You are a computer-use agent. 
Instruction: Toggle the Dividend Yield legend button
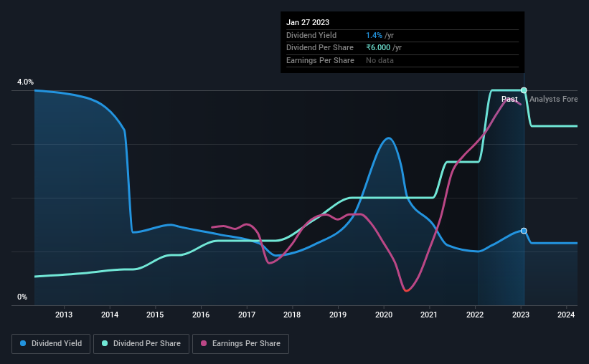pyautogui.click(x=51, y=344)
